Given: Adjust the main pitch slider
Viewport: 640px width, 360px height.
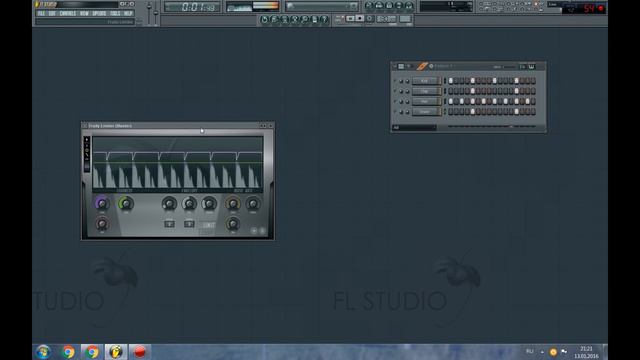Looking at the screenshot, I should click(156, 13).
